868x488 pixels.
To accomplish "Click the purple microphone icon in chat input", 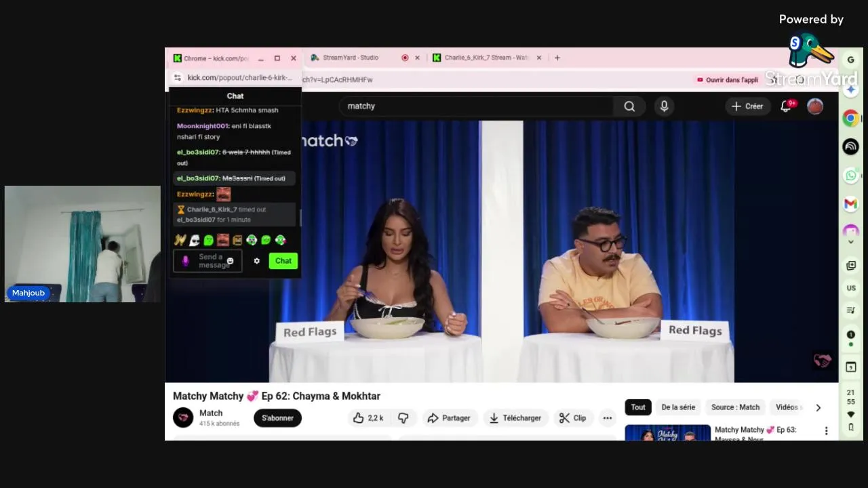I will tap(185, 261).
